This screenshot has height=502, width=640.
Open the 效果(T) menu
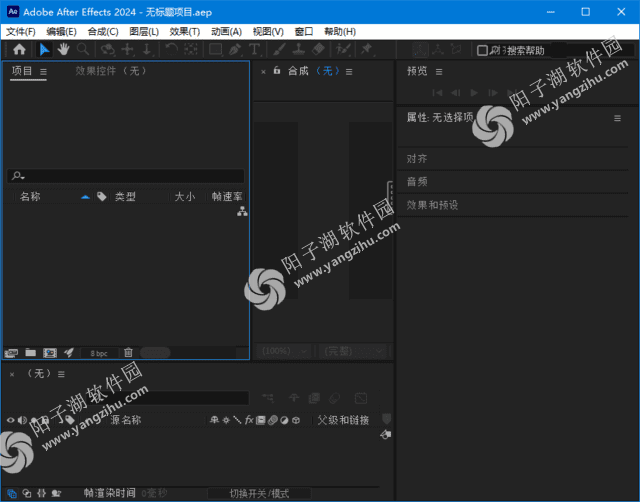click(184, 32)
